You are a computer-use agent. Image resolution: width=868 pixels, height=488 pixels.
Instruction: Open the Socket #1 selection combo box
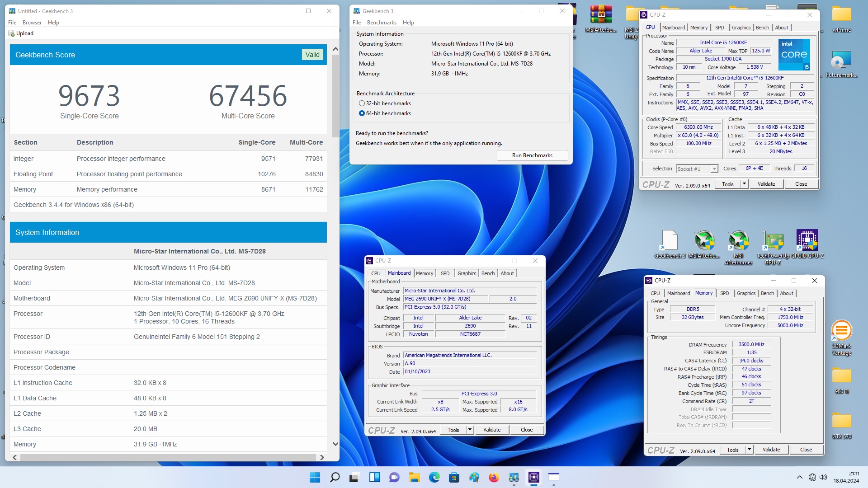tap(697, 169)
